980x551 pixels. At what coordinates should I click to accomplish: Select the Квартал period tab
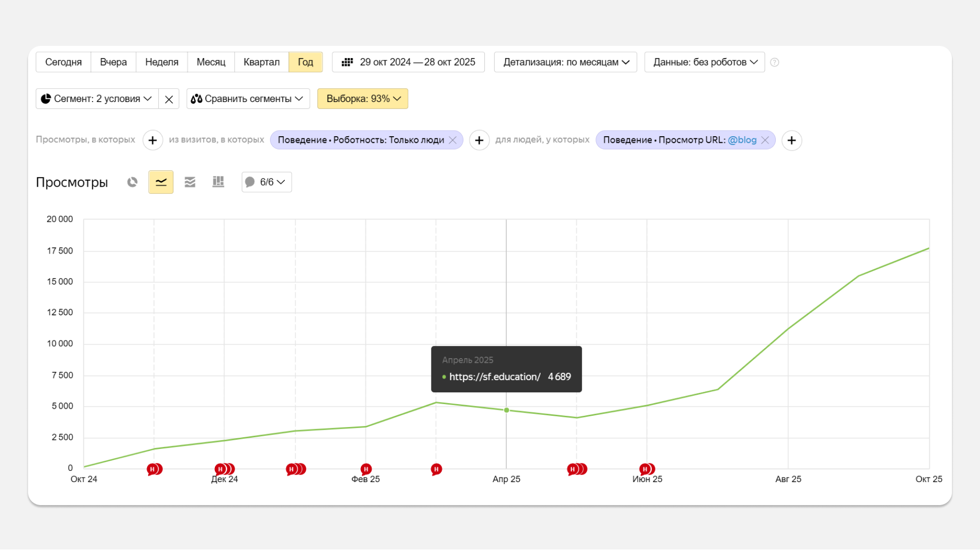[261, 62]
